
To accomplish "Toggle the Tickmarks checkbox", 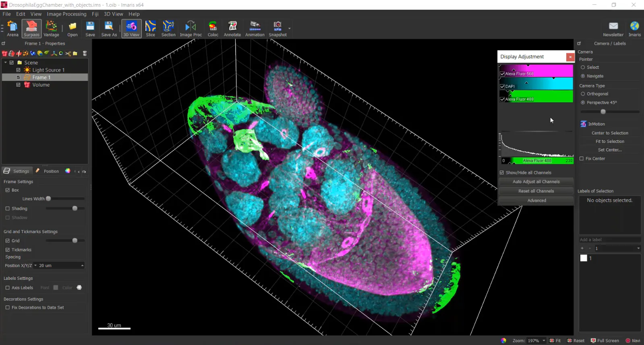I will point(7,250).
